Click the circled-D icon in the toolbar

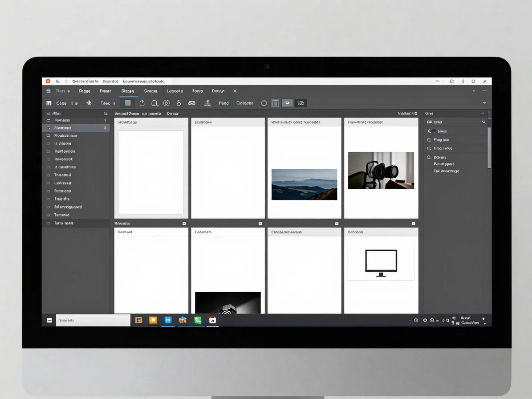click(x=166, y=103)
